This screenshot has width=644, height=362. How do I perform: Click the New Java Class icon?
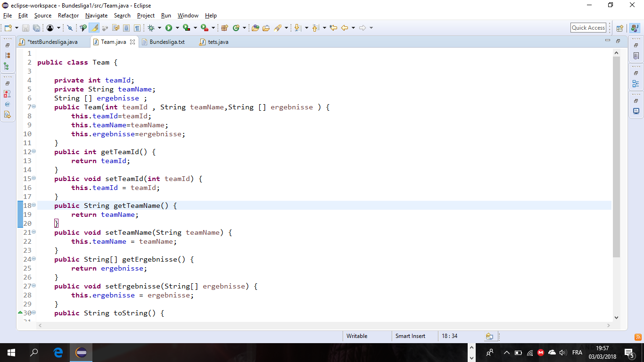click(236, 28)
